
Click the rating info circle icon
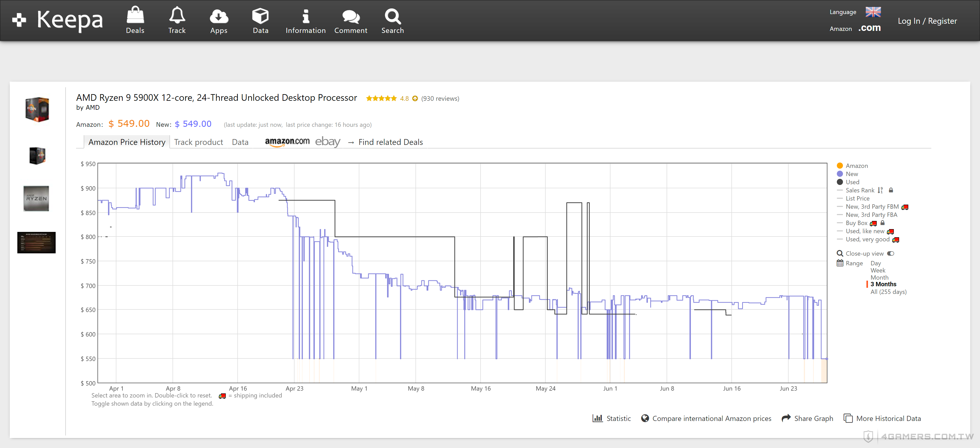click(x=415, y=98)
